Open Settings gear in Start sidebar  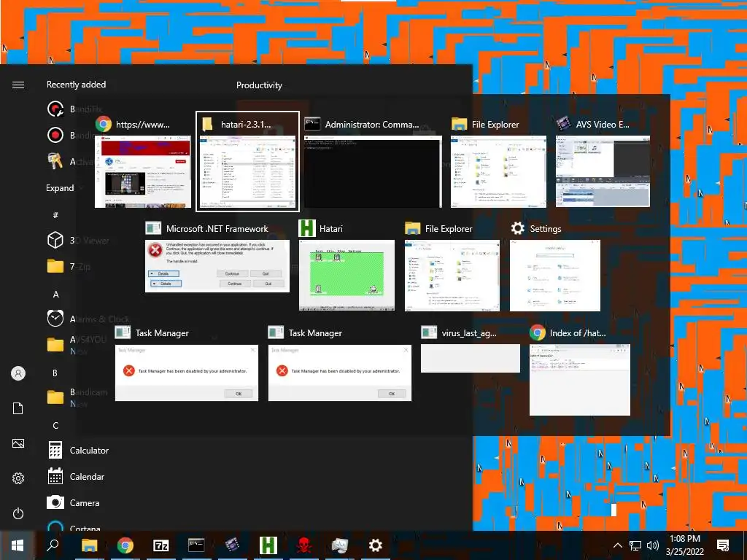[18, 478]
